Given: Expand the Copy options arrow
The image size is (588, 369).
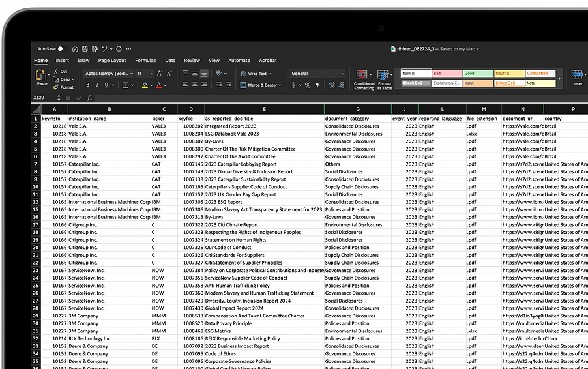Looking at the screenshot, I should pos(74,80).
